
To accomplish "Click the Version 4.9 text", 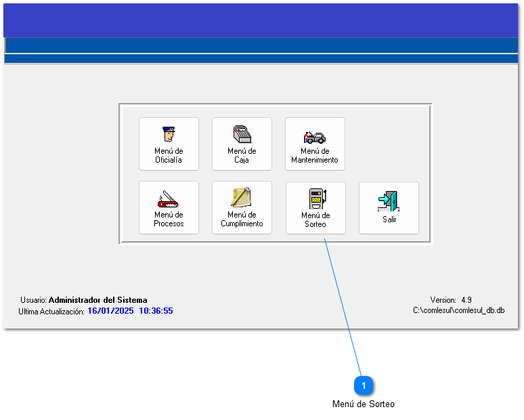I will point(451,299).
